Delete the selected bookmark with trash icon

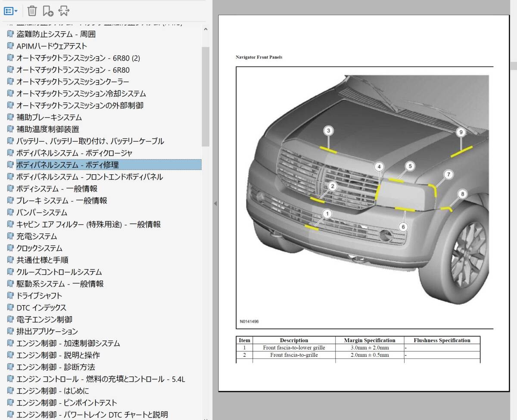tap(32, 11)
